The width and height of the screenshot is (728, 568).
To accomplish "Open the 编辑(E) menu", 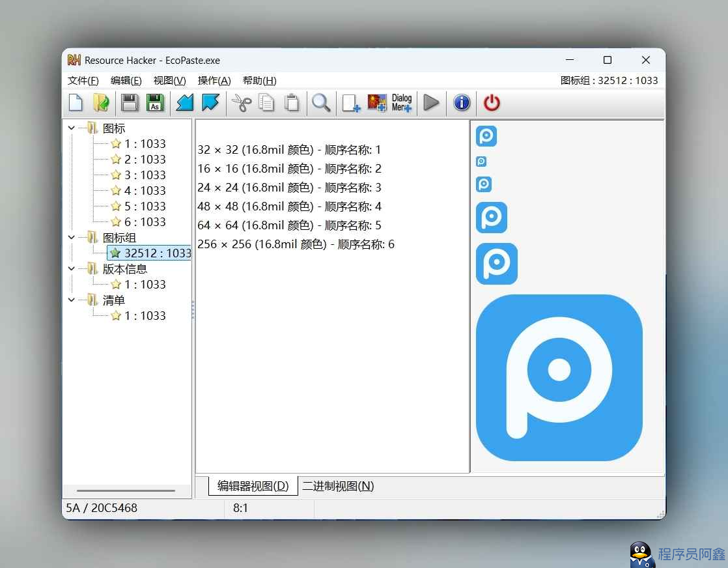I will tap(126, 80).
